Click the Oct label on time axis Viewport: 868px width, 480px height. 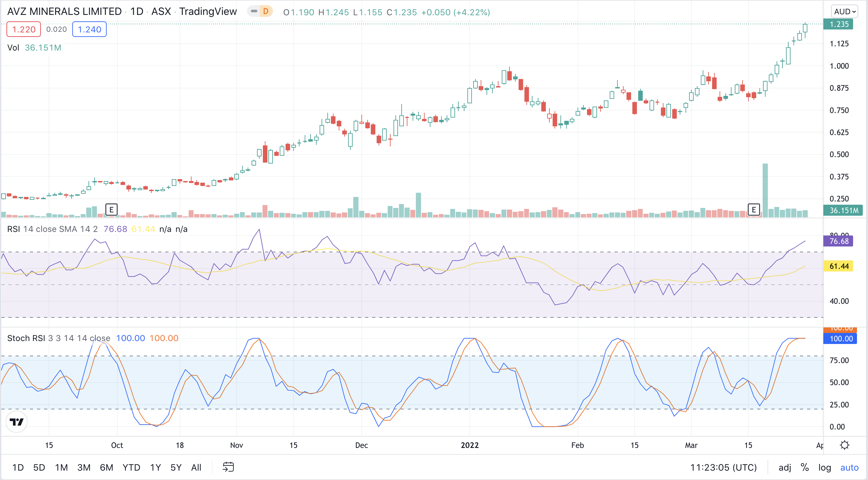tap(117, 445)
